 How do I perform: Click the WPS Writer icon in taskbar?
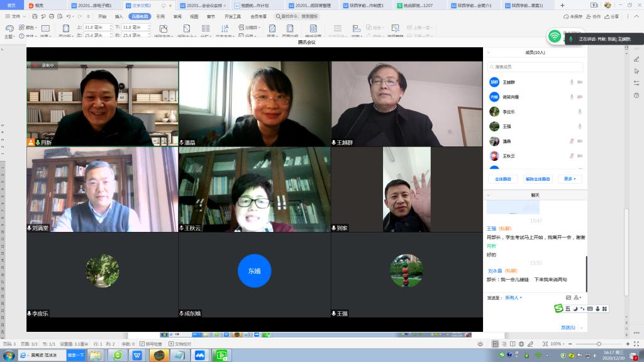coord(136,355)
